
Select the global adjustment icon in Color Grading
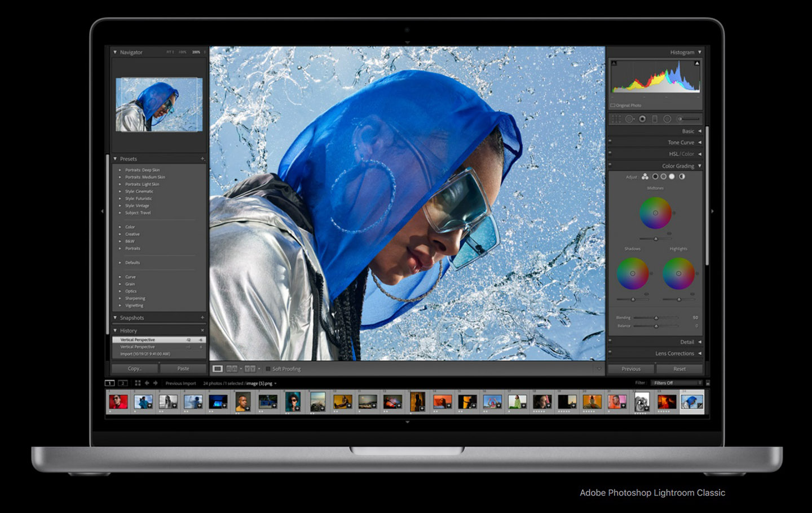[x=682, y=176]
